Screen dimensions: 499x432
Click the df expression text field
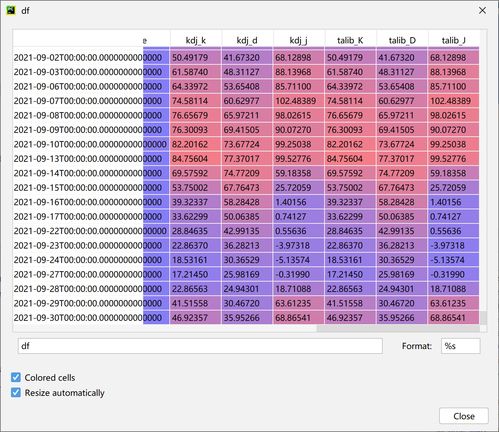(x=200, y=346)
